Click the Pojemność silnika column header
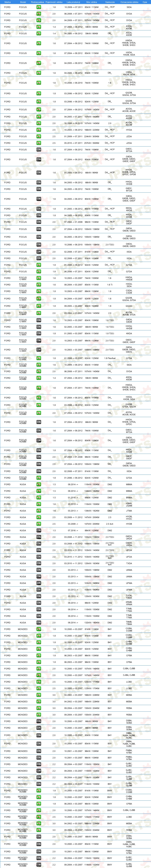Image resolution: width=151 pixels, height=868 pixels. (x=54, y=2)
